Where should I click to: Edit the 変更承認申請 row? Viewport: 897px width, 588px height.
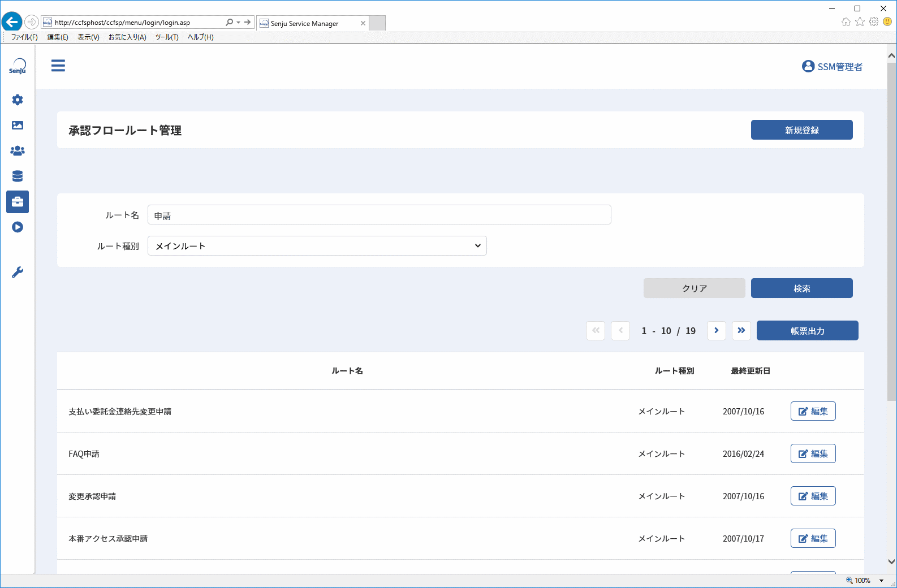coord(813,496)
